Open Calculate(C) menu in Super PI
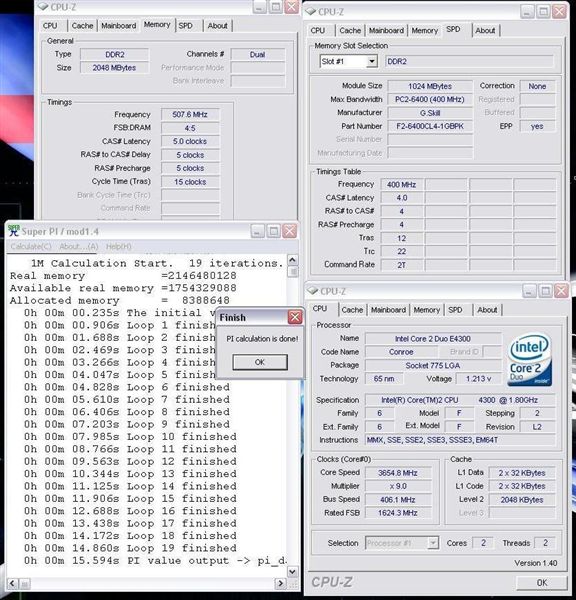The height and width of the screenshot is (600, 576). coord(31,246)
